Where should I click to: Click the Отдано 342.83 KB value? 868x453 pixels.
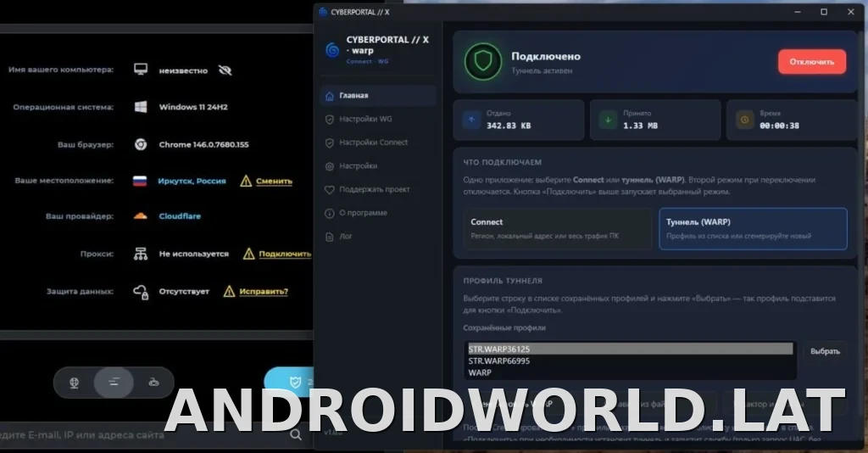click(509, 126)
